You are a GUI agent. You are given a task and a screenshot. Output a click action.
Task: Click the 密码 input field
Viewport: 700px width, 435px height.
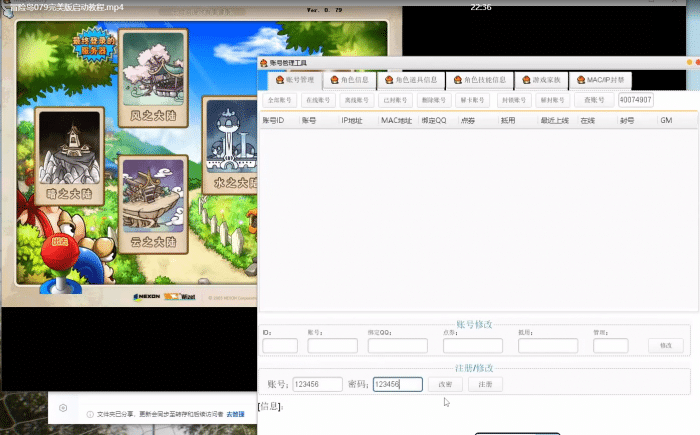[x=397, y=384]
